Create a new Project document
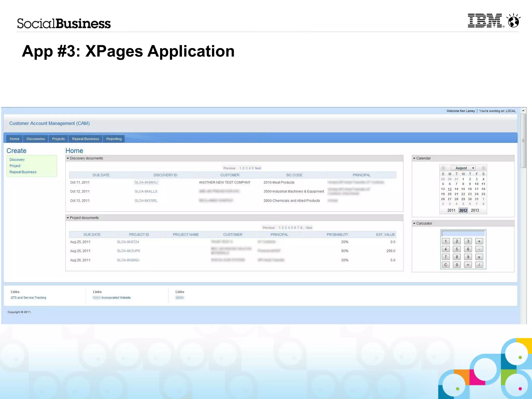 15,166
